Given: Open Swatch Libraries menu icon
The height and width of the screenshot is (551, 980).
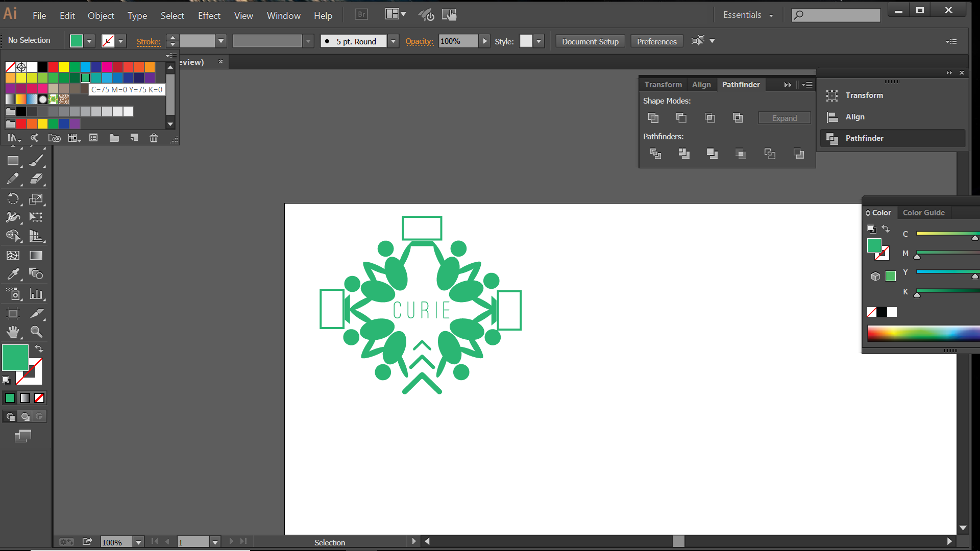Looking at the screenshot, I should point(14,138).
